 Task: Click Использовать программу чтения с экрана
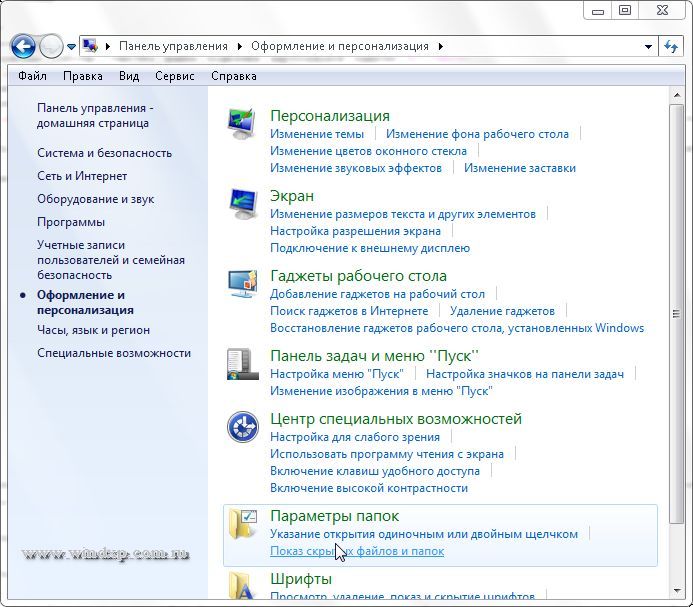pyautogui.click(x=387, y=454)
